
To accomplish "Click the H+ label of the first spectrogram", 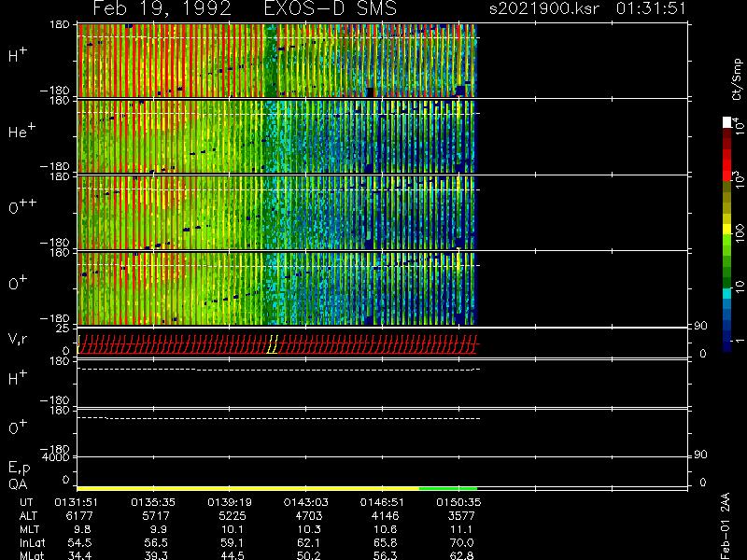I will click(x=18, y=55).
